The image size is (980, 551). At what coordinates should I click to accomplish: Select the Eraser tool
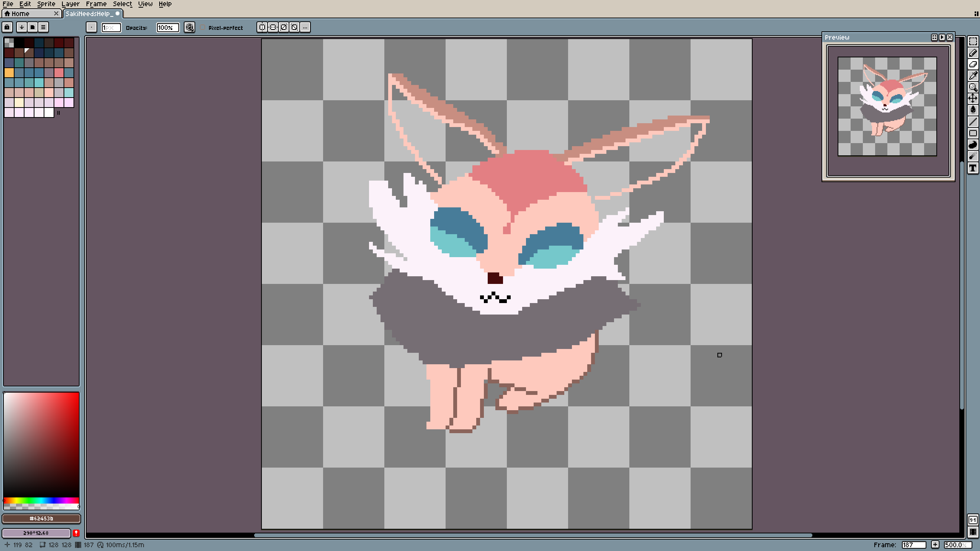(x=973, y=64)
